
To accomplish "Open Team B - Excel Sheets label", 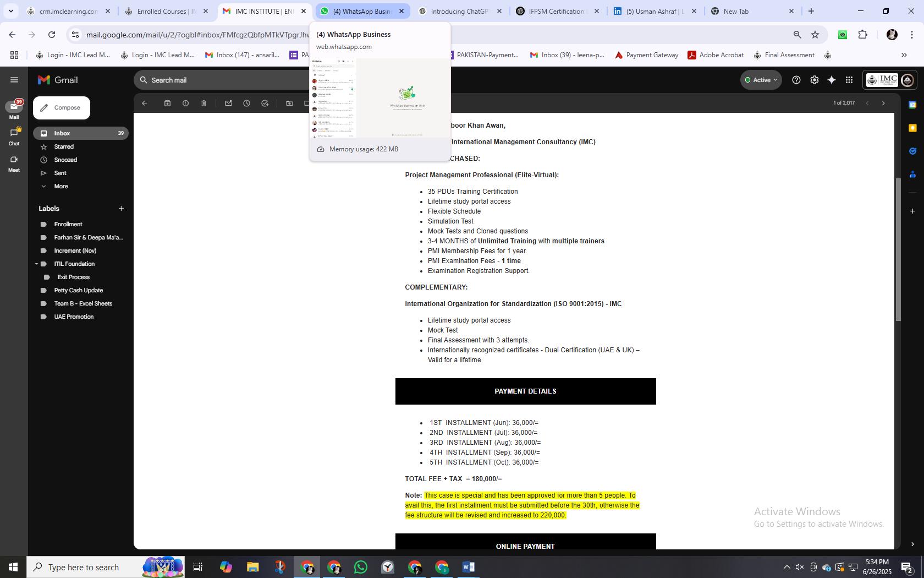I will tap(81, 303).
